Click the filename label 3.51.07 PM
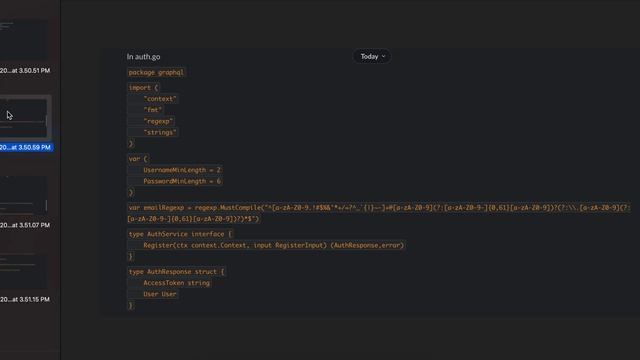The height and width of the screenshot is (360, 640). click(x=25, y=225)
